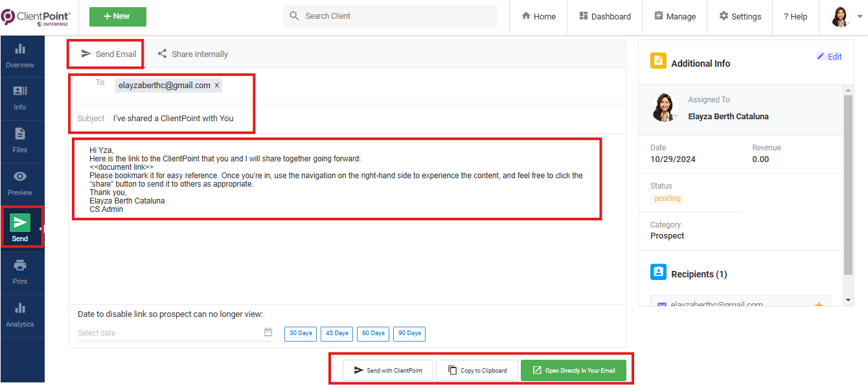Open the Settings menu
The image size is (868, 385).
click(x=740, y=17)
